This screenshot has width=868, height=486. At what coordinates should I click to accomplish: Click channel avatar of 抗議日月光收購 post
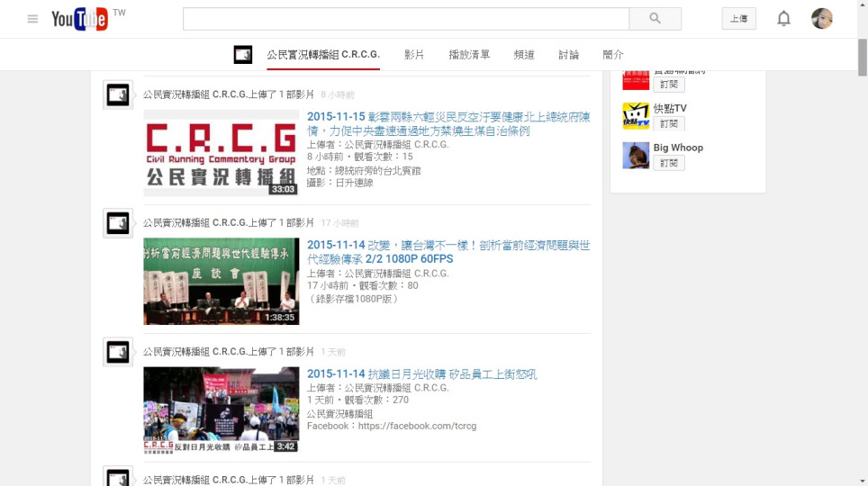(118, 352)
